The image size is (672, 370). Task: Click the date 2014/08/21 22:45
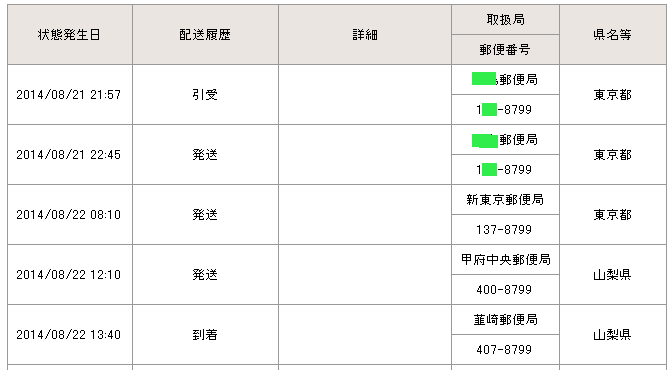pos(69,155)
